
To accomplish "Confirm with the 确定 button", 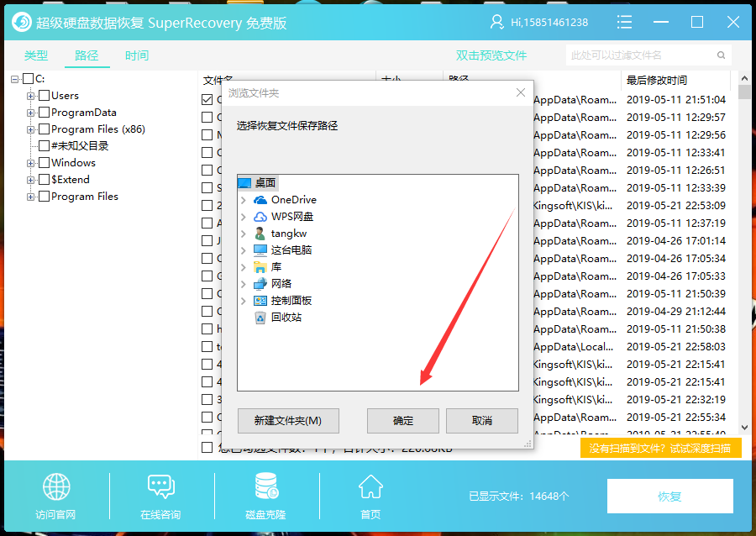I will pyautogui.click(x=403, y=421).
